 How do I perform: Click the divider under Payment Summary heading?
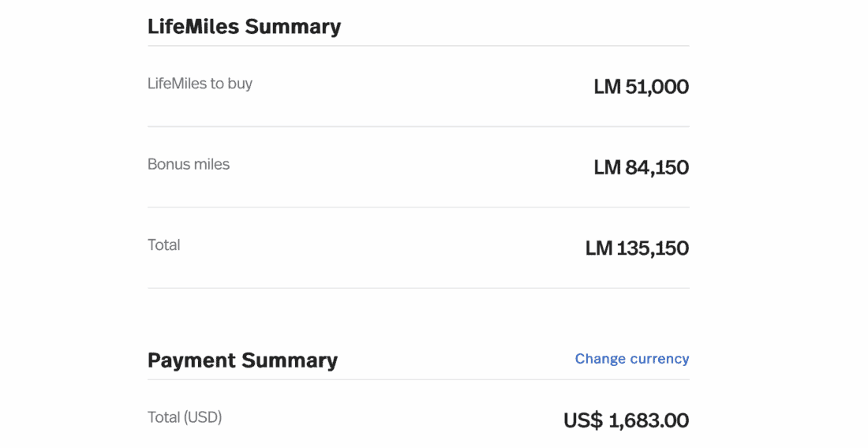(418, 379)
